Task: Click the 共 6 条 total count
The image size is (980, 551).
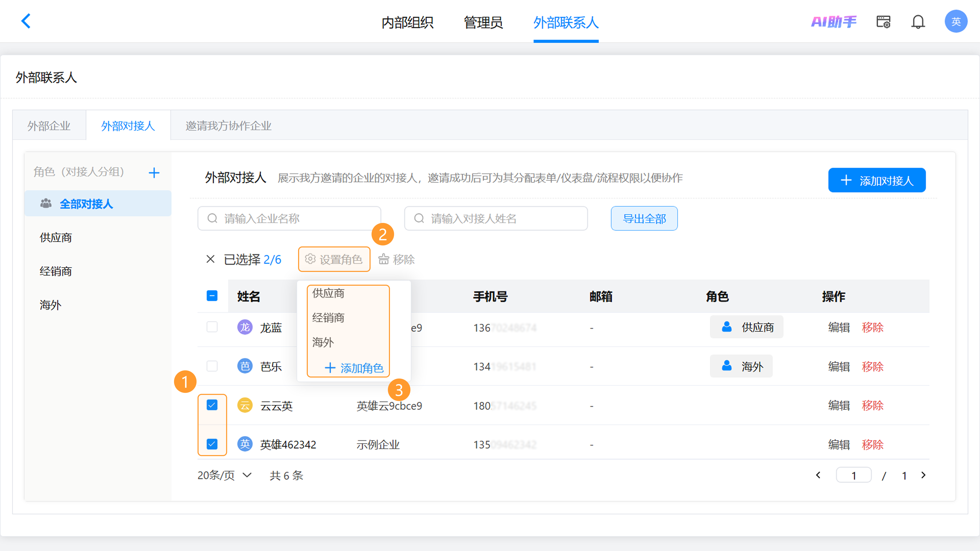Action: pyautogui.click(x=286, y=475)
